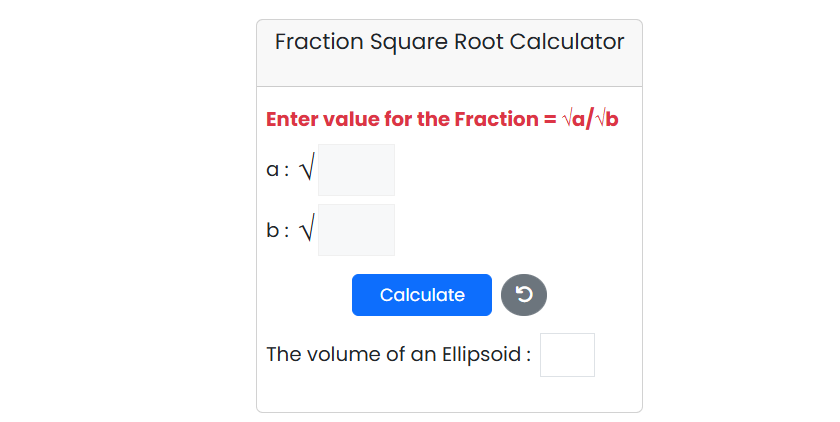Click the √b term in the red formula
The width and height of the screenshot is (840, 422).
(607, 119)
